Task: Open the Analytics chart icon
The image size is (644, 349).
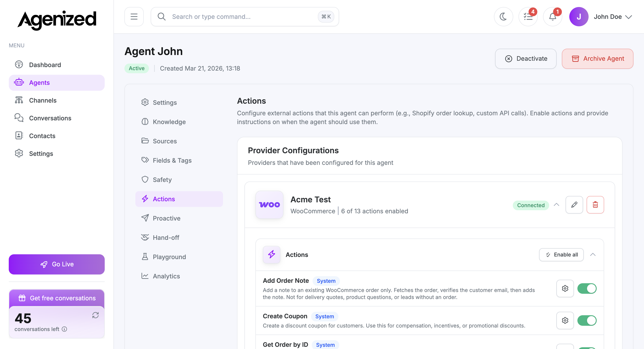Action: pyautogui.click(x=145, y=276)
